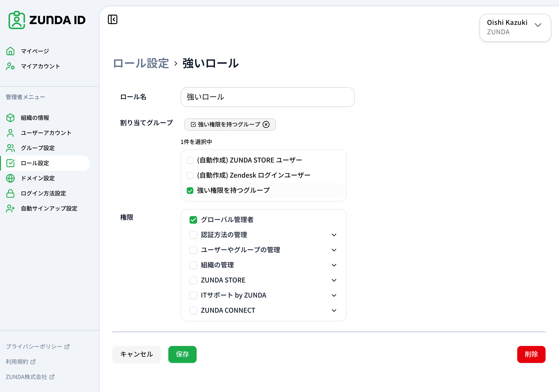559x392 pixels.
Task: Enable the 組織の管理 permission checkbox
Action: point(193,265)
